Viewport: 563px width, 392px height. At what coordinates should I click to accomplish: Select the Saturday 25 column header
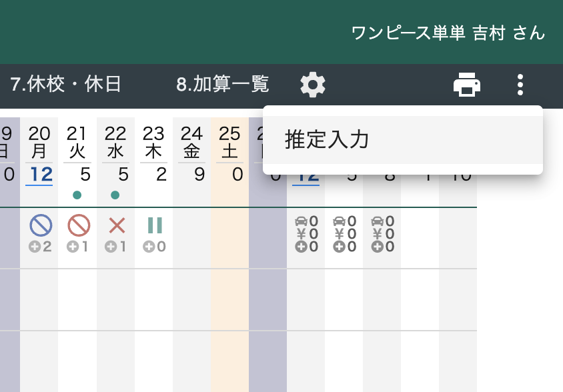(229, 143)
